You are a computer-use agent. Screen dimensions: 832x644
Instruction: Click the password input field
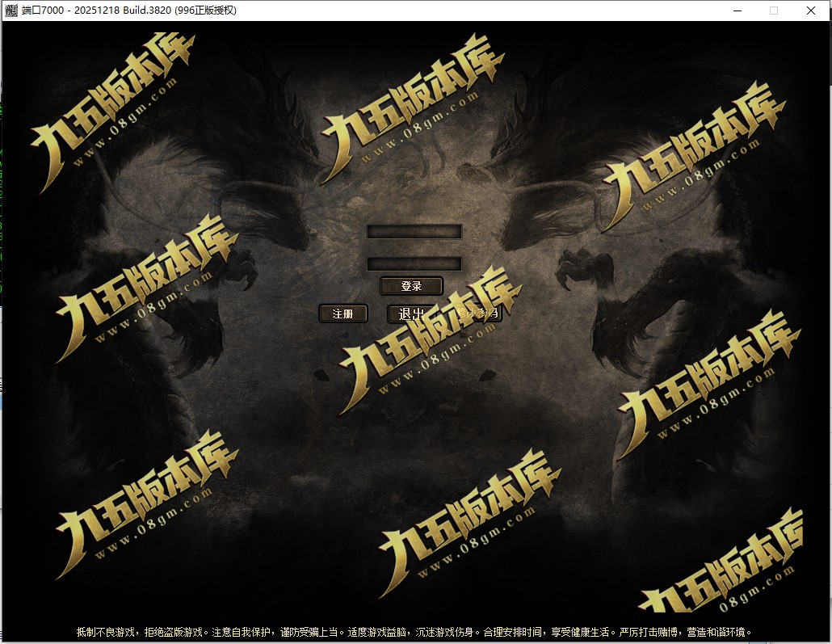(x=414, y=264)
